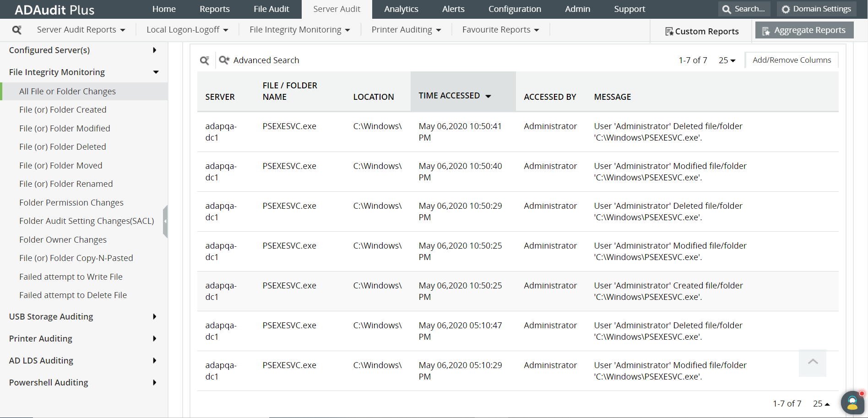The image size is (868, 418).
Task: Sort by Accessed By column header
Action: pos(550,97)
